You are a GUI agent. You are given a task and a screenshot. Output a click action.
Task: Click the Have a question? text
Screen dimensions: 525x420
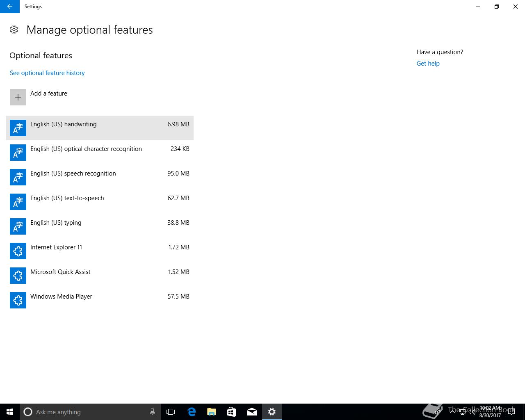(440, 52)
